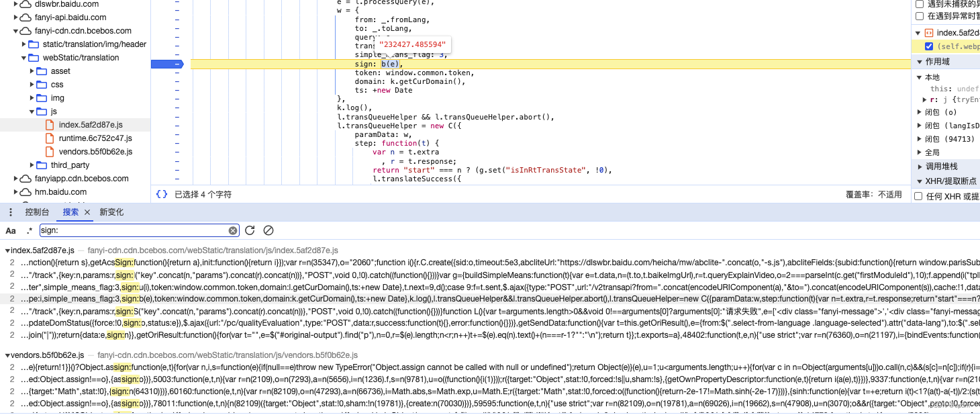The width and height of the screenshot is (980, 415).
Task: Switch to the 控制台 tab
Action: click(37, 212)
